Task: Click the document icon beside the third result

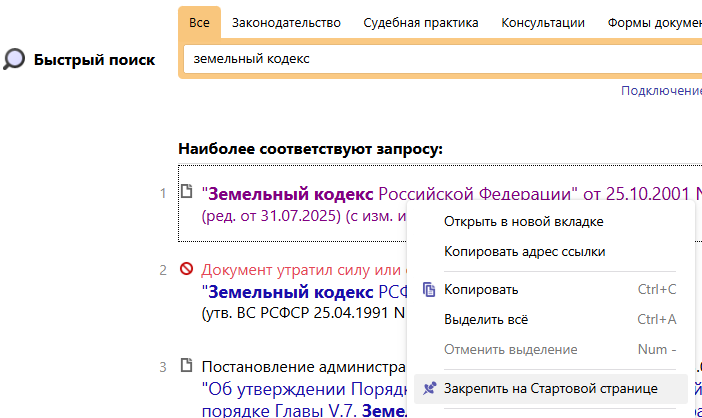Action: [x=186, y=366]
